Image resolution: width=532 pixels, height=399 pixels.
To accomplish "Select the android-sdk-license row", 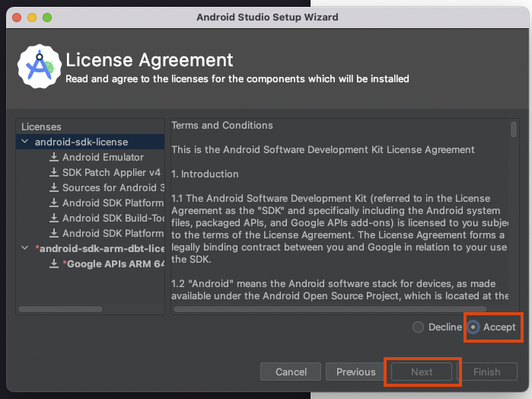I will (x=91, y=142).
